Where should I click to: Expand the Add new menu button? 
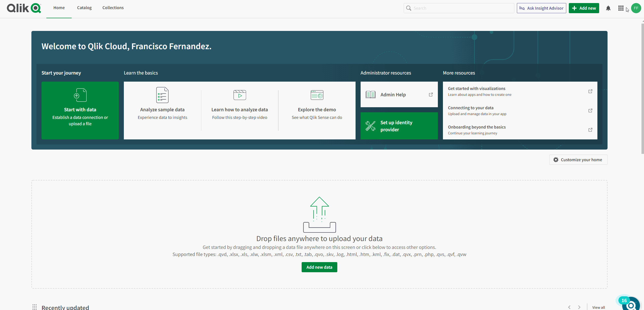[584, 8]
